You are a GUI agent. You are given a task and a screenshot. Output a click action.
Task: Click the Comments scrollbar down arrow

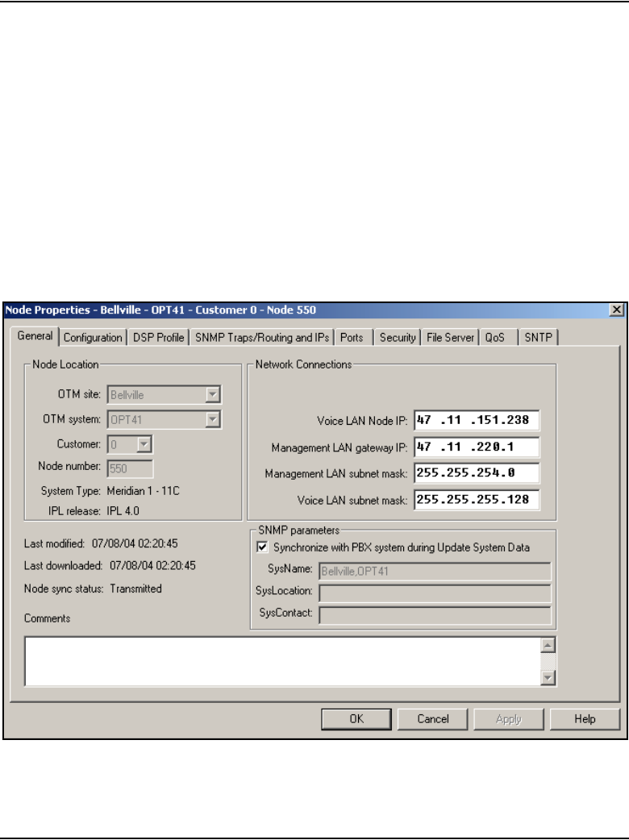tap(548, 678)
